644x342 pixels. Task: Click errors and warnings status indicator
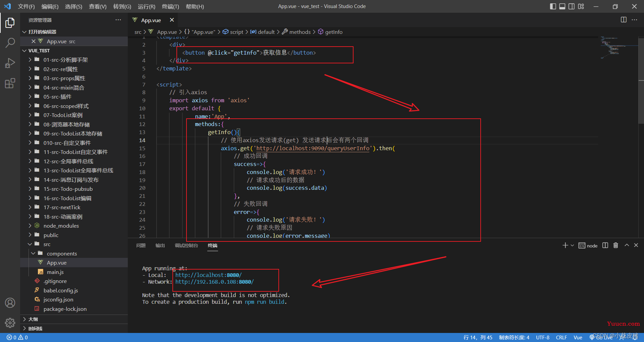(17, 338)
